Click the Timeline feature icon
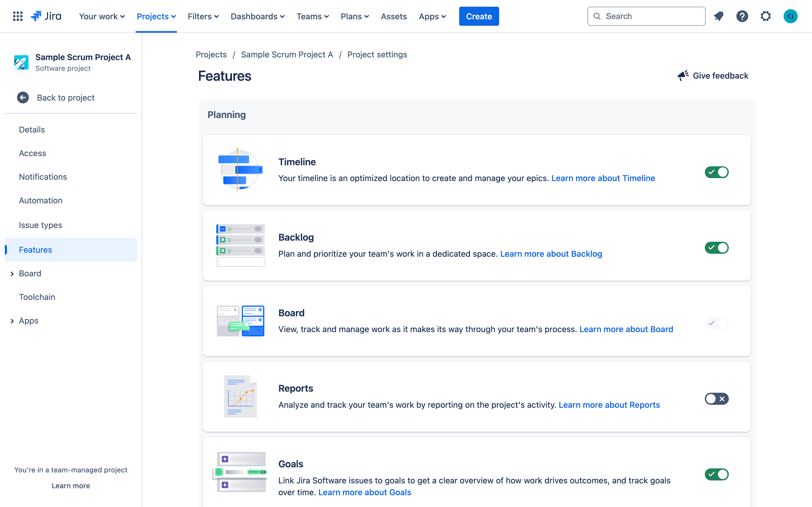 click(x=240, y=169)
